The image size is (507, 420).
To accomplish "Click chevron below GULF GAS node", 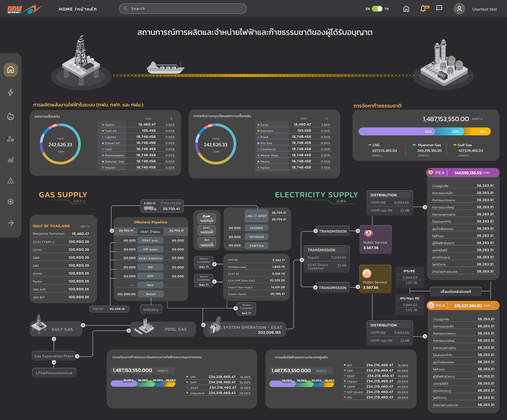I will point(54,339).
